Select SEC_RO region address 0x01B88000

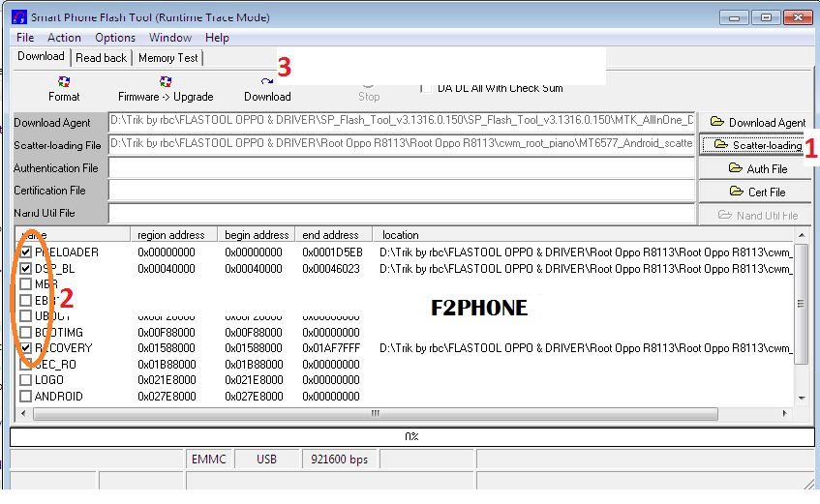(167, 365)
